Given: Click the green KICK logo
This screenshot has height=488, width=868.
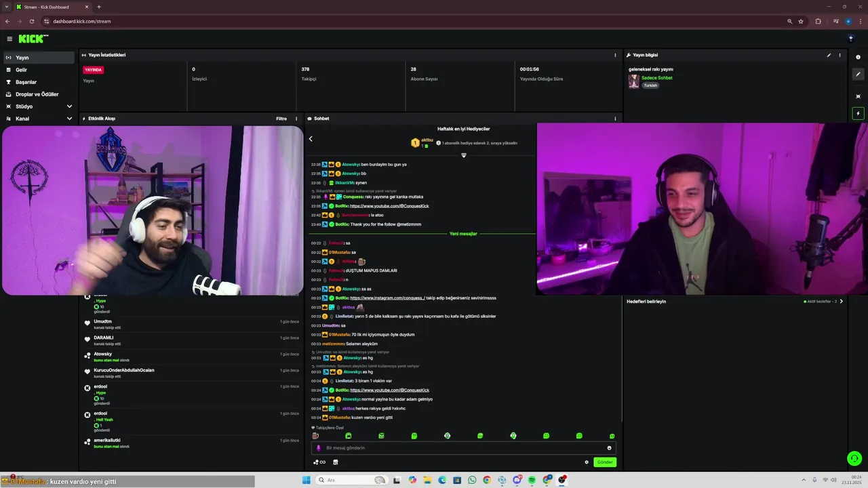Looking at the screenshot, I should tap(32, 39).
